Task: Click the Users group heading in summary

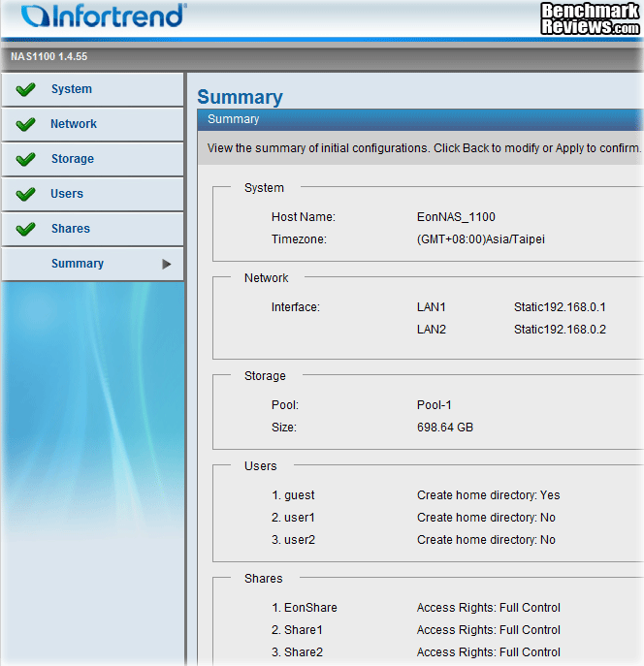Action: coord(260,466)
